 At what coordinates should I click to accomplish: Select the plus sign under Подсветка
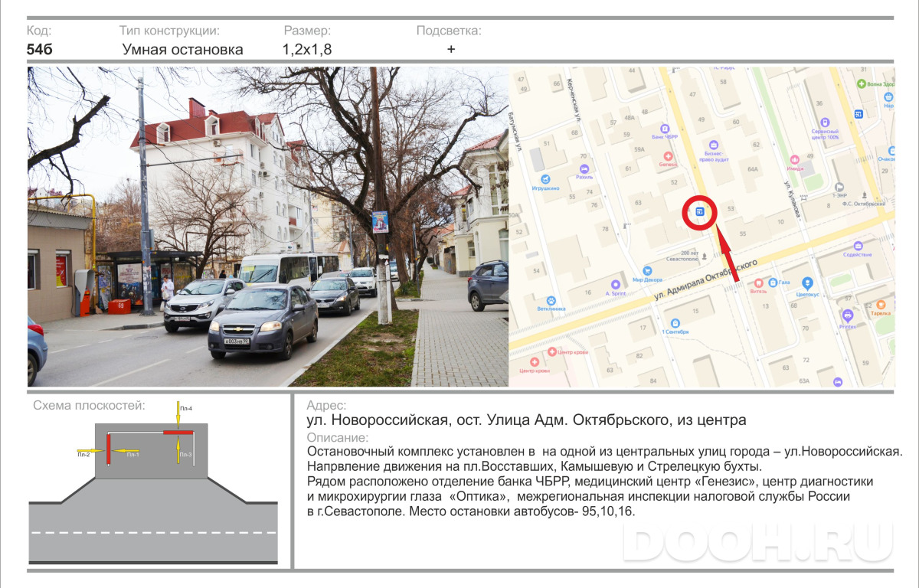tap(451, 50)
